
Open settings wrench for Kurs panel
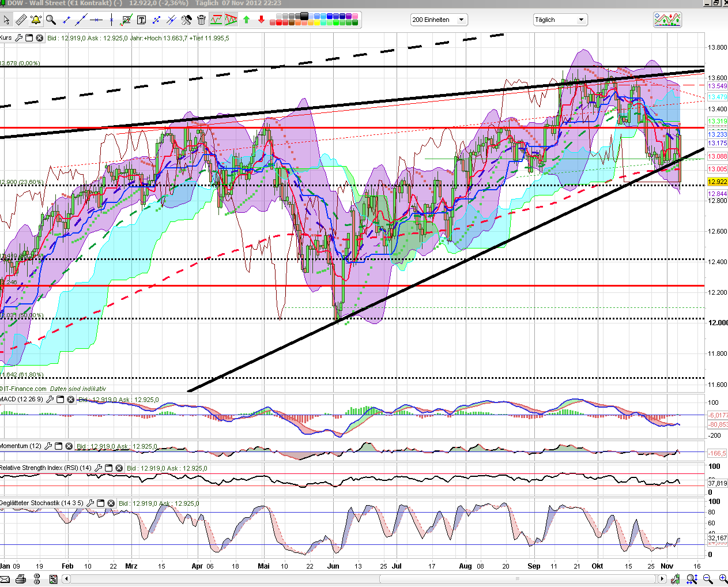click(18, 38)
